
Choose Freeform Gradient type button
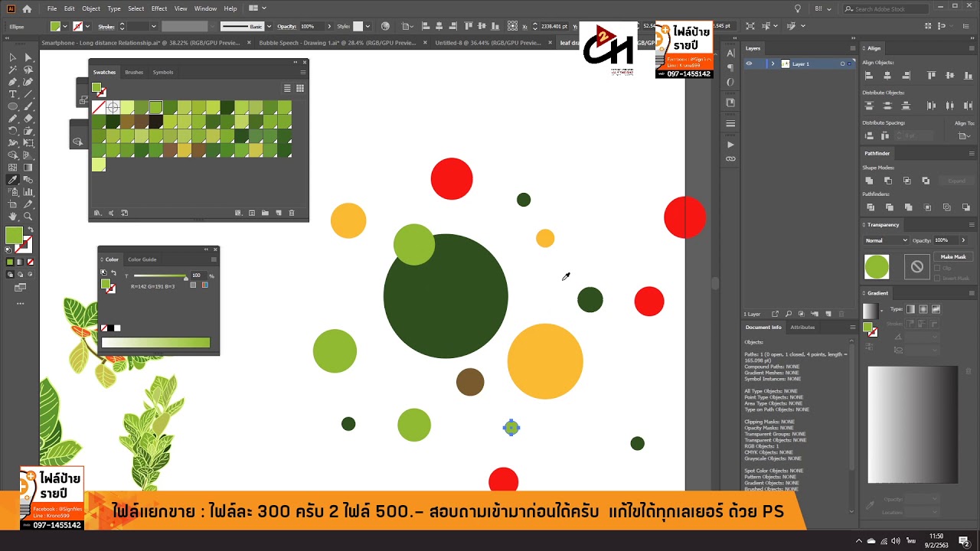pos(936,309)
